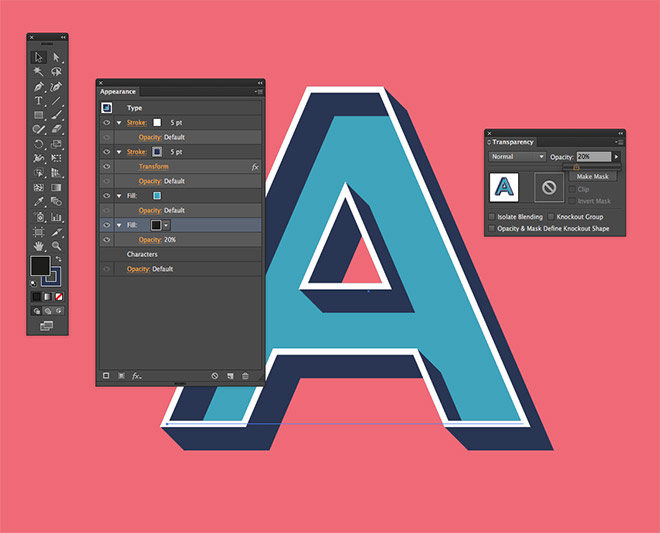Select the Eyedropper tool
The image size is (660, 533).
click(x=38, y=202)
